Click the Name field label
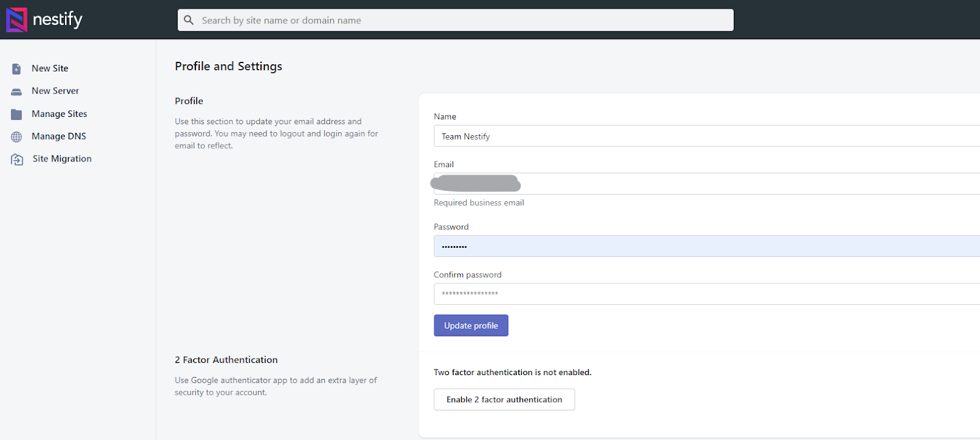This screenshot has width=980, height=440. point(445,116)
